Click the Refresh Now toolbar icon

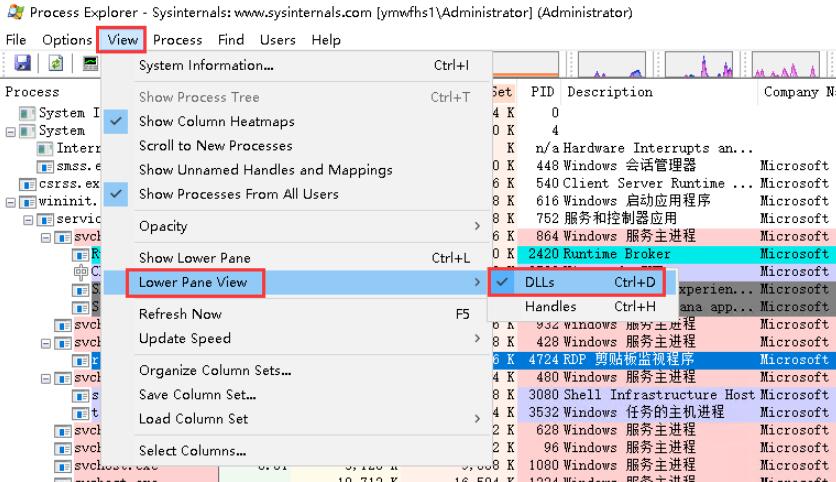[x=56, y=63]
